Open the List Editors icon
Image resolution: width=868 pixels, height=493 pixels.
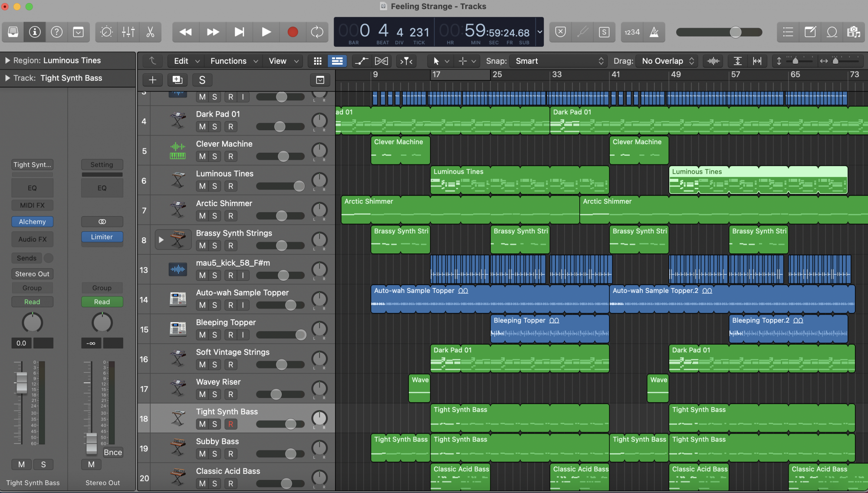(788, 32)
